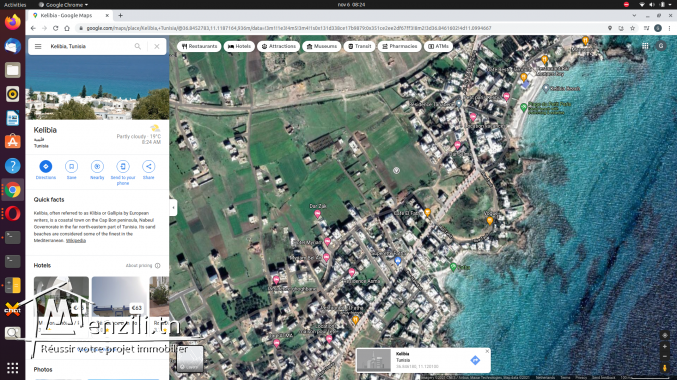The image size is (677, 380).
Task: Filter map by Museums
Action: point(322,46)
